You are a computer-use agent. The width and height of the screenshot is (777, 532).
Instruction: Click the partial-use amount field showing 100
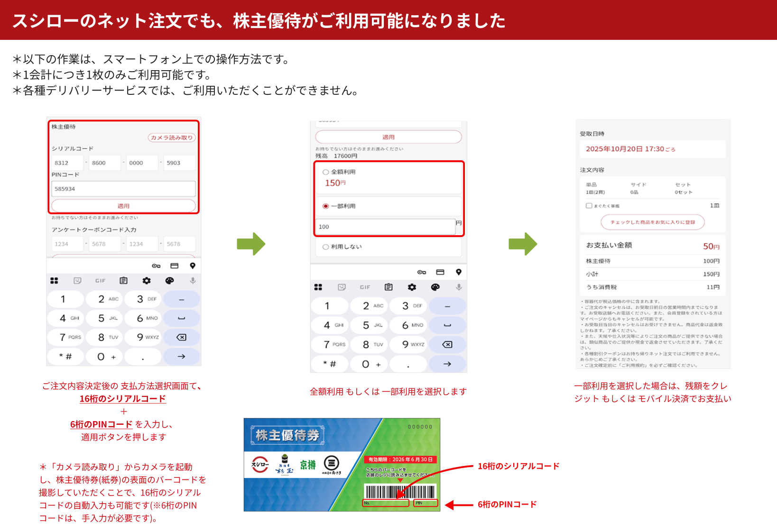tap(386, 227)
